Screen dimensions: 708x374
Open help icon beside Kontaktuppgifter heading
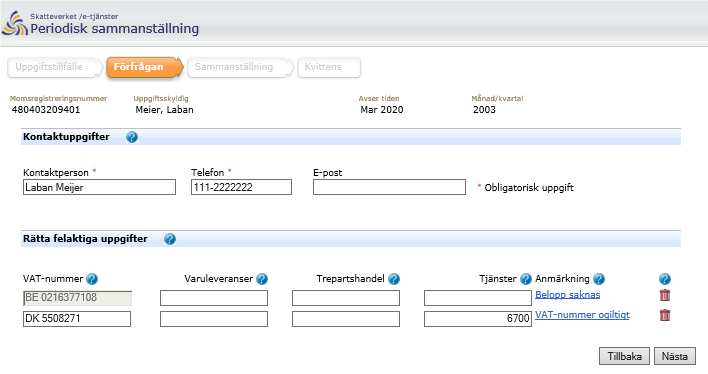coord(132,137)
